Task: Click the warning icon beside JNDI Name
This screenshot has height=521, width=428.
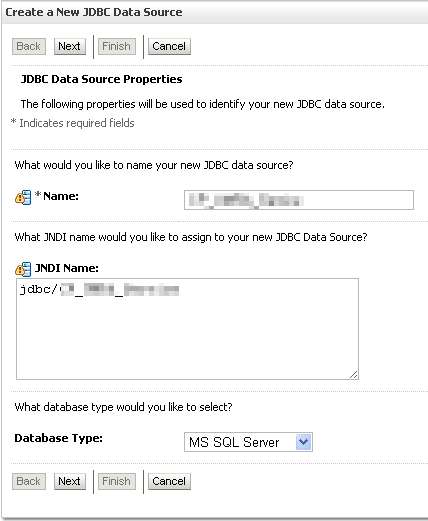Action: pyautogui.click(x=23, y=269)
